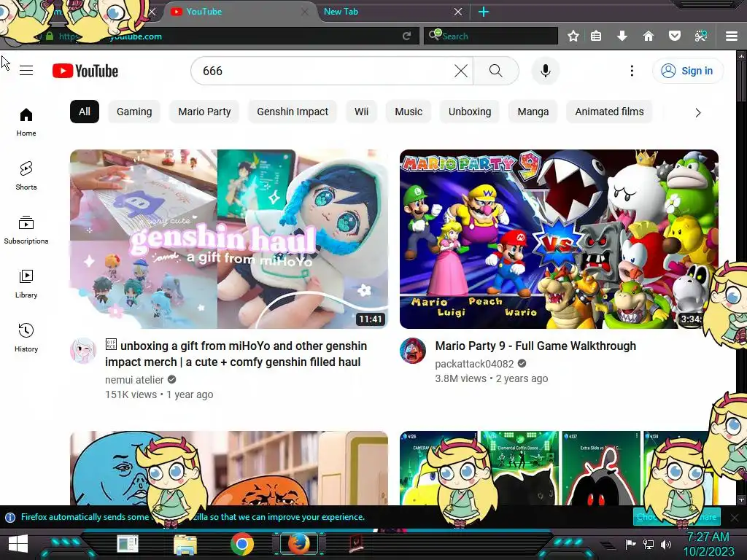The image size is (747, 560).
Task: Open Shorts in sidebar
Action: click(26, 176)
